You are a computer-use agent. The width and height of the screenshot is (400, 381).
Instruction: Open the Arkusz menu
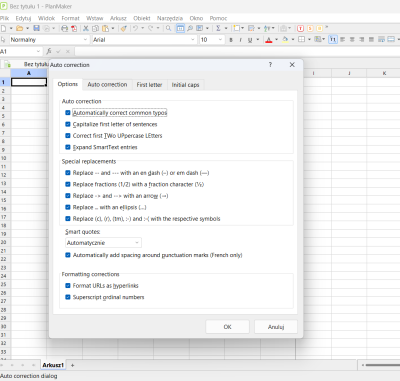(x=118, y=18)
